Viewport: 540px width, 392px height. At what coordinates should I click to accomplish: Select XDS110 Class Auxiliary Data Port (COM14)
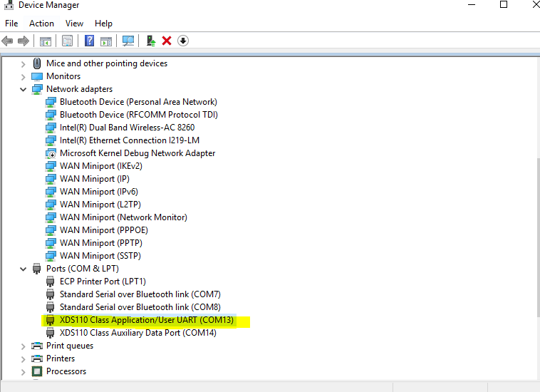(x=138, y=333)
